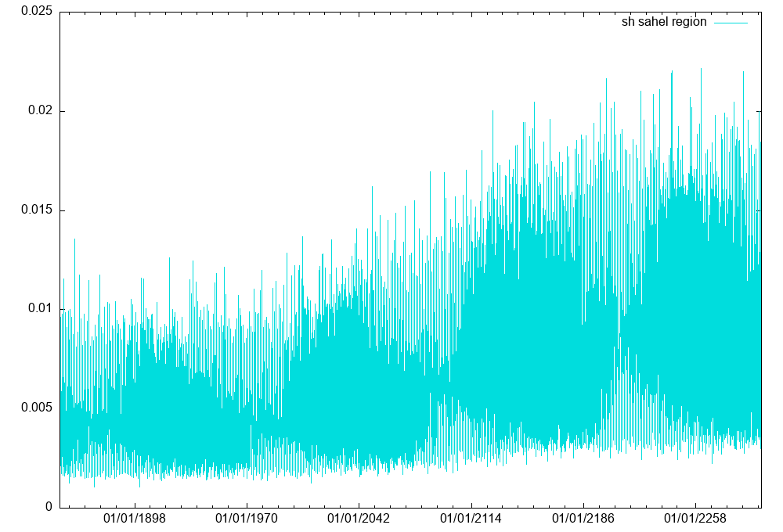The height and width of the screenshot is (532, 783).
Task: Click the 01/01/2114 date label
Action: click(x=471, y=518)
